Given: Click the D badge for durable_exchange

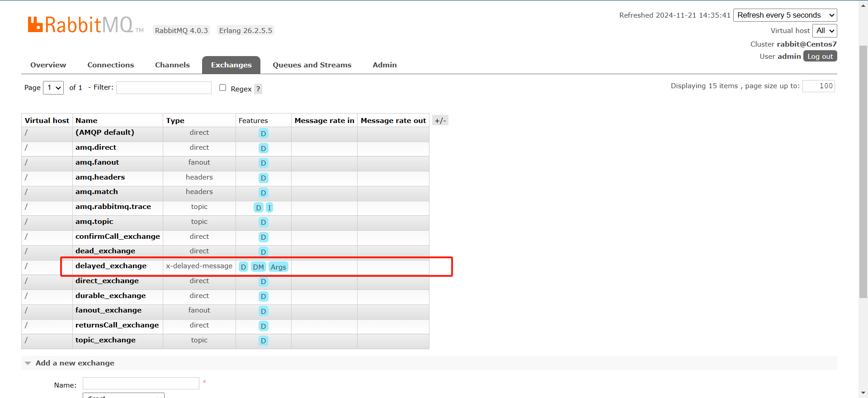Looking at the screenshot, I should [264, 297].
